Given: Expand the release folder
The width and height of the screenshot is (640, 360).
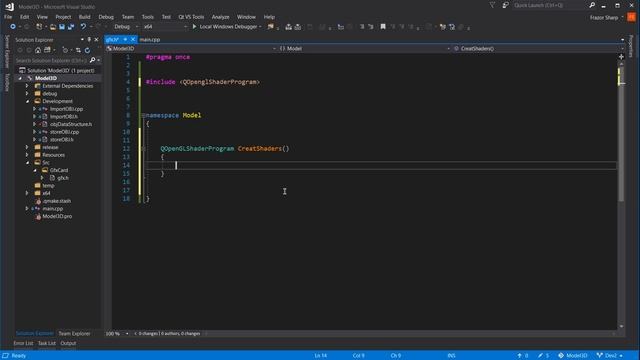Looking at the screenshot, I should click(x=27, y=147).
